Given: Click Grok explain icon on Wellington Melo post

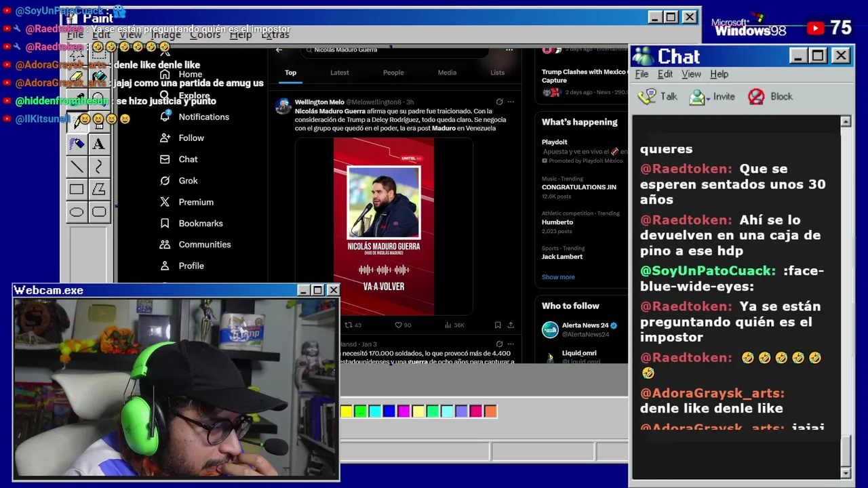Looking at the screenshot, I should [499, 102].
